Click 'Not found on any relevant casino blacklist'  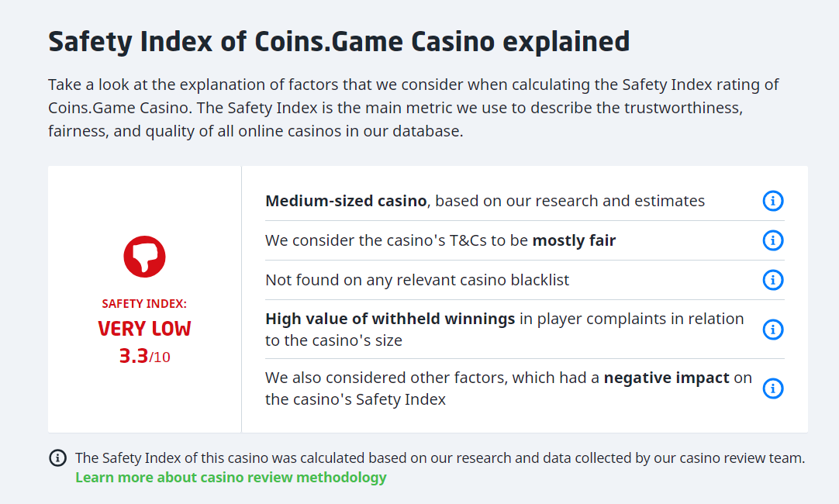coord(417,280)
